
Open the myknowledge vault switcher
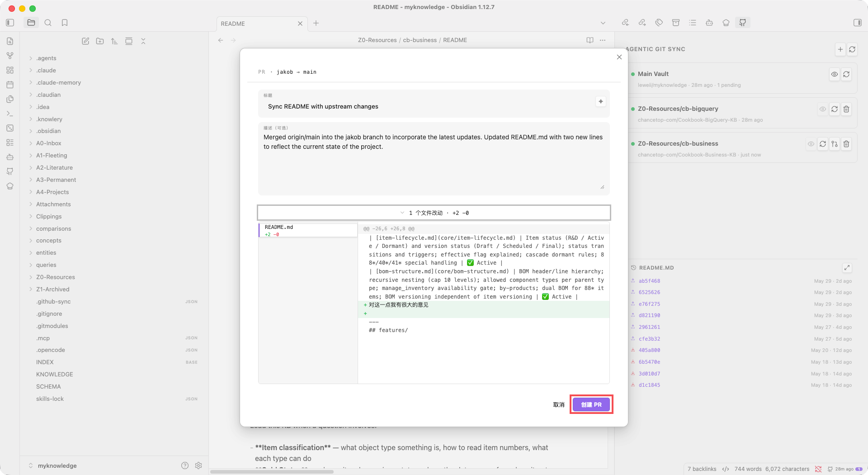[x=53, y=465]
